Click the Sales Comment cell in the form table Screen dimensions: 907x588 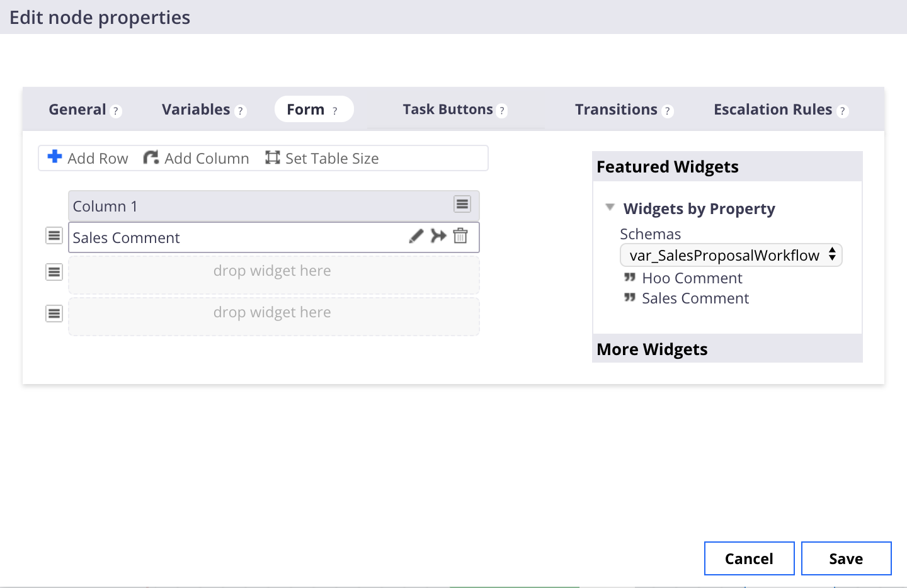[274, 237]
